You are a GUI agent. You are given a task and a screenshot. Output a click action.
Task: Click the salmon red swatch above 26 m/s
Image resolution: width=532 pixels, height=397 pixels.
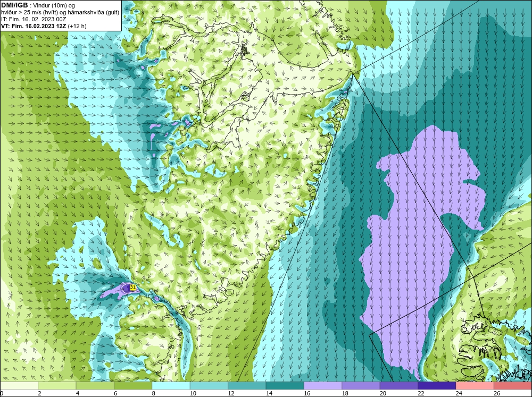point(513,386)
